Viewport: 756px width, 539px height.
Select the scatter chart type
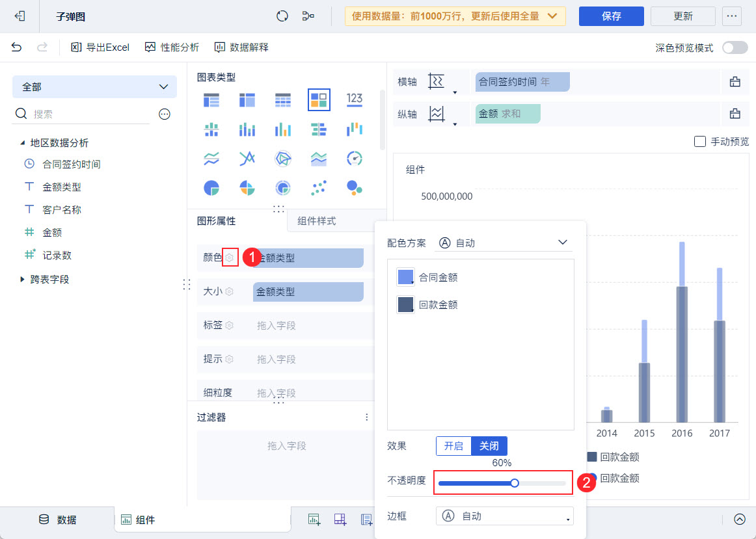point(319,188)
